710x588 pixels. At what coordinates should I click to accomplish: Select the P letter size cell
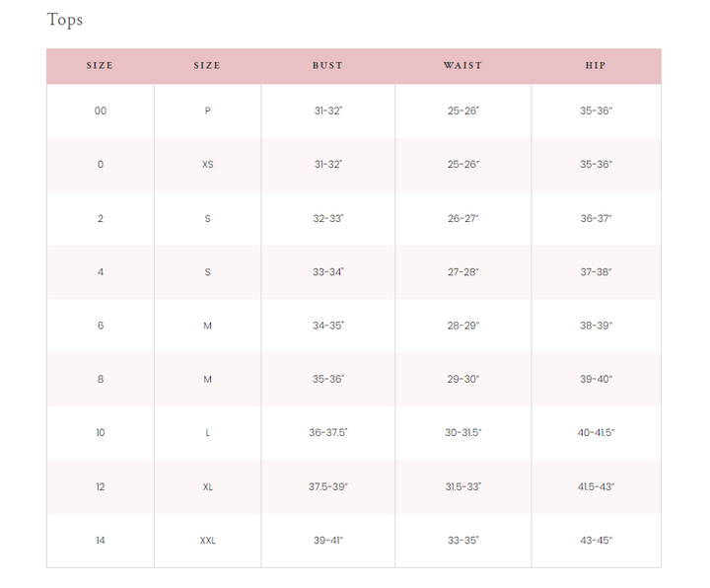click(x=207, y=111)
